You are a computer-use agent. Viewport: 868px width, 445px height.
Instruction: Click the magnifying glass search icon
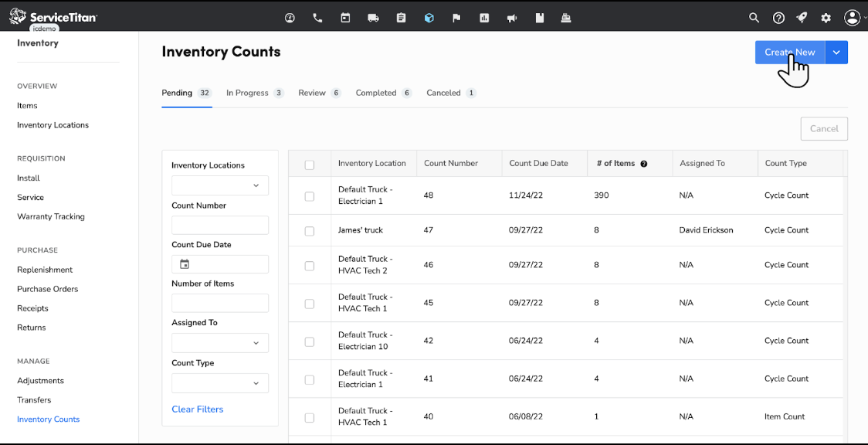(x=754, y=18)
